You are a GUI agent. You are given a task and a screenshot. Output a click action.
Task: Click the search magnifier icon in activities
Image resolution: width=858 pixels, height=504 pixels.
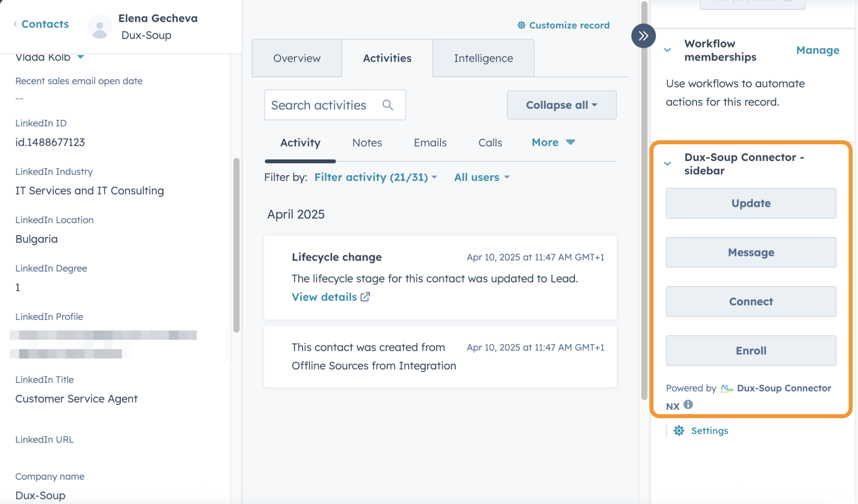(x=388, y=105)
